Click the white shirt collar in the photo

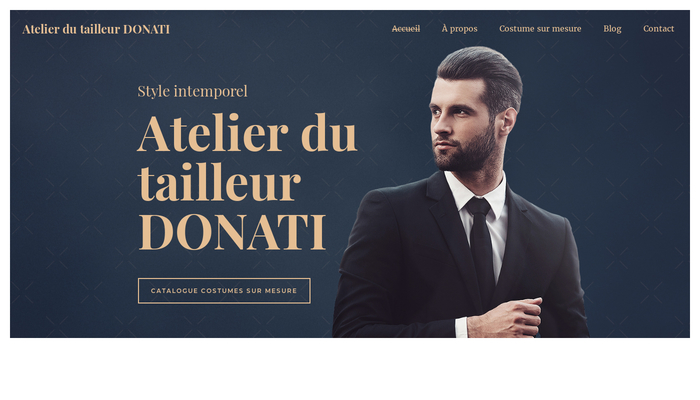477,188
